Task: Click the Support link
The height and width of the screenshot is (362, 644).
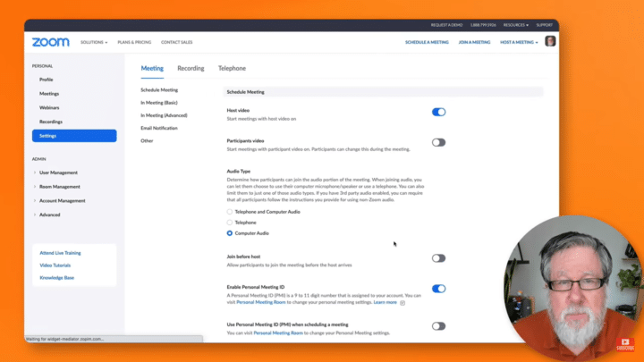Action: tap(544, 25)
